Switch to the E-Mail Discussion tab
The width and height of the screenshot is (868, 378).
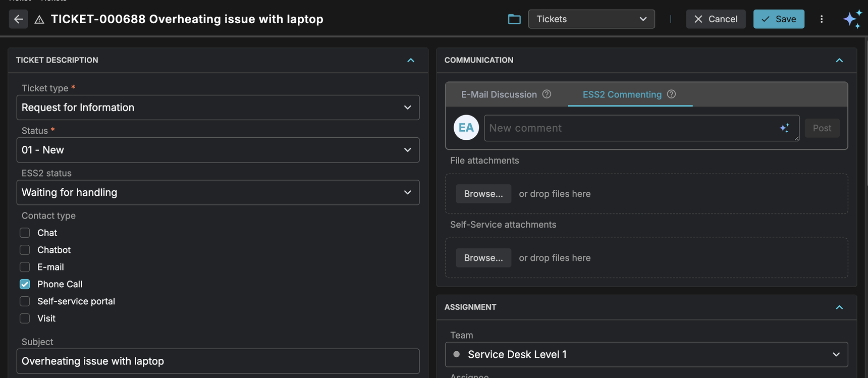click(499, 94)
